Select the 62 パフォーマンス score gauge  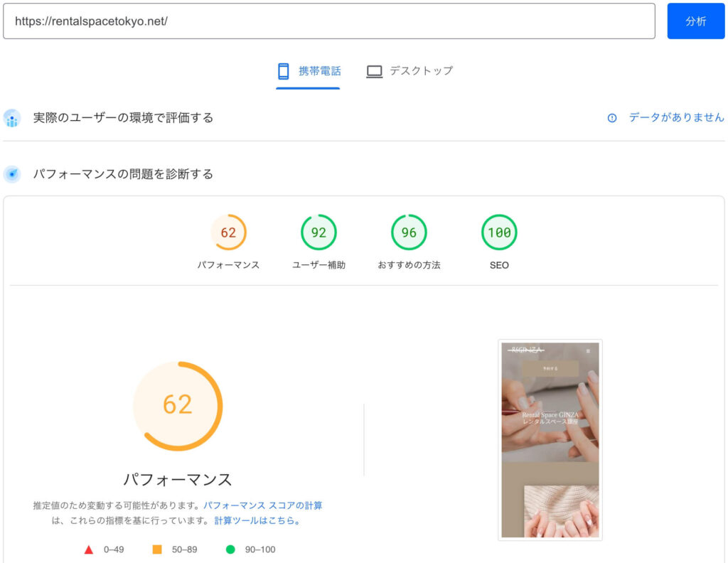[x=228, y=233]
